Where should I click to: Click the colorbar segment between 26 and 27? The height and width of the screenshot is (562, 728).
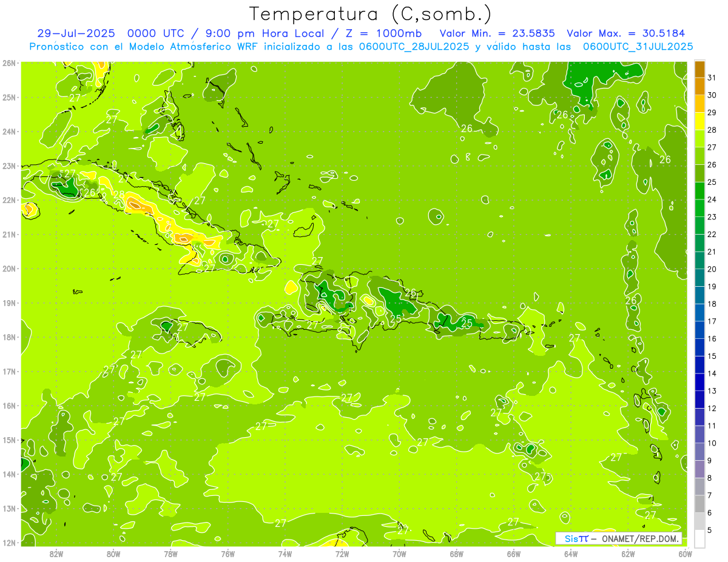click(x=699, y=156)
